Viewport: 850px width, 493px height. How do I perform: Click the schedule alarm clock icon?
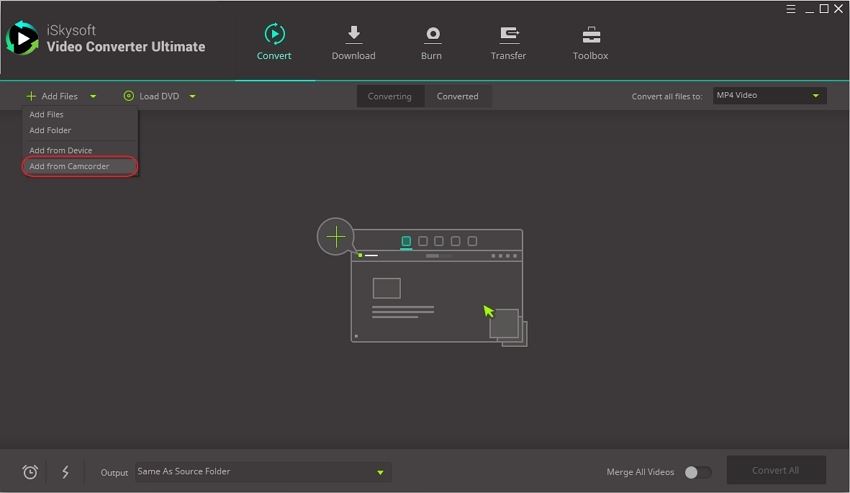(x=30, y=472)
